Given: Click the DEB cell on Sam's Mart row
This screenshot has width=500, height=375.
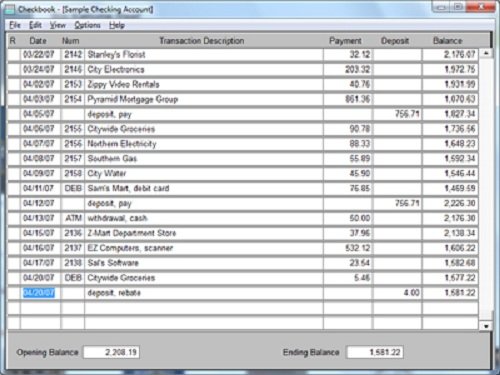Looking at the screenshot, I should point(73,188).
